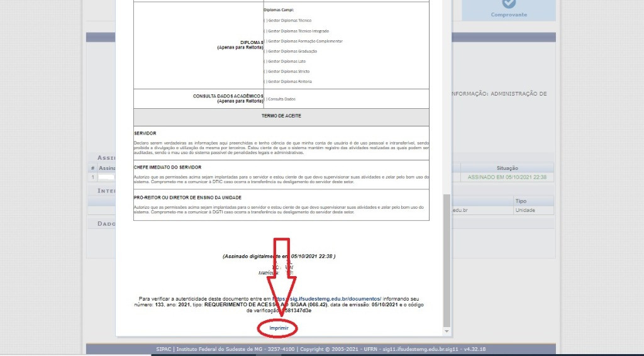Tick the Gestor Diplomas Graduação option

(x=265, y=51)
